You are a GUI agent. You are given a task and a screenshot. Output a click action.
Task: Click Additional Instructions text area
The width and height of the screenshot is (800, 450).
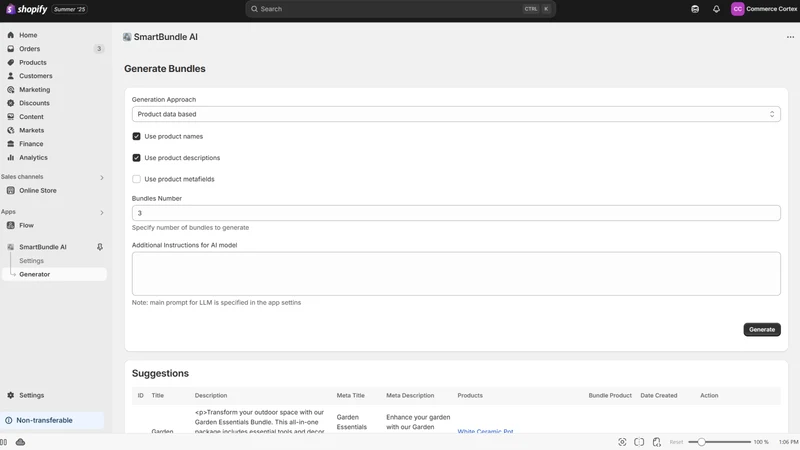pyautogui.click(x=456, y=273)
